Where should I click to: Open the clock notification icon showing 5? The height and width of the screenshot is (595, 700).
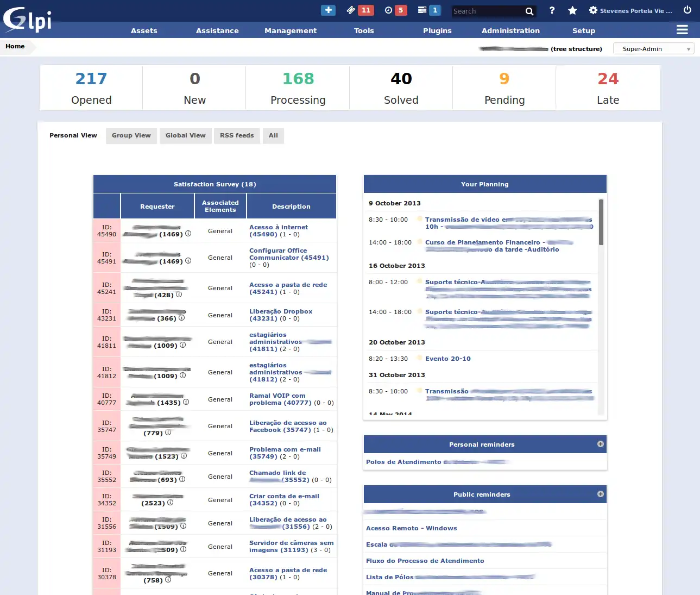coord(395,10)
